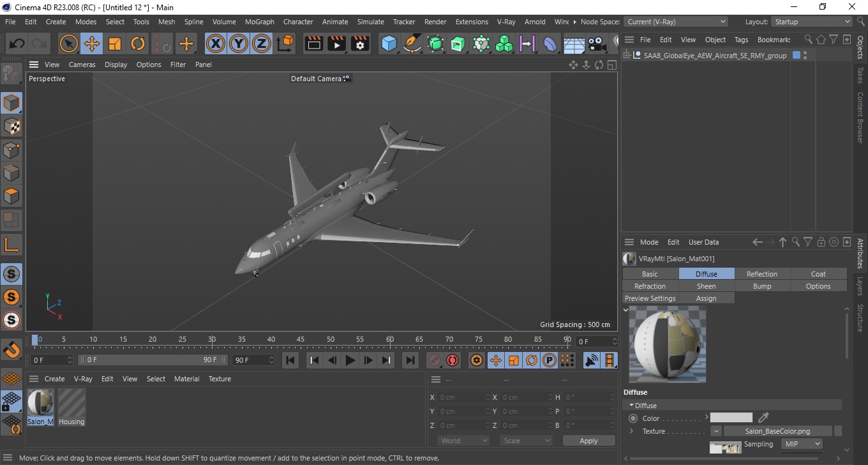Screen dimensions: 868x465
Task: Open Attributes User Data menu
Action: (x=703, y=242)
